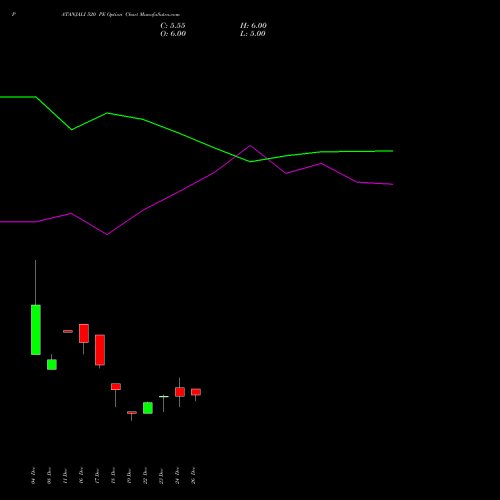This screenshot has height=500, width=500.
Task: Click the right end of the green indicator line
Action: [393, 151]
